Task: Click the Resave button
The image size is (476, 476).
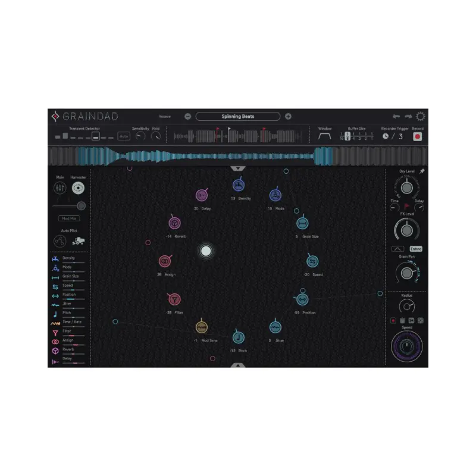Action: coord(165,116)
